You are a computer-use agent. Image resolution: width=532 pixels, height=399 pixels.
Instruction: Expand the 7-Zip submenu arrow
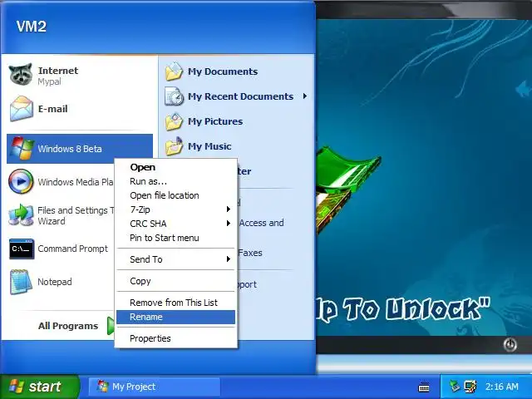point(229,209)
